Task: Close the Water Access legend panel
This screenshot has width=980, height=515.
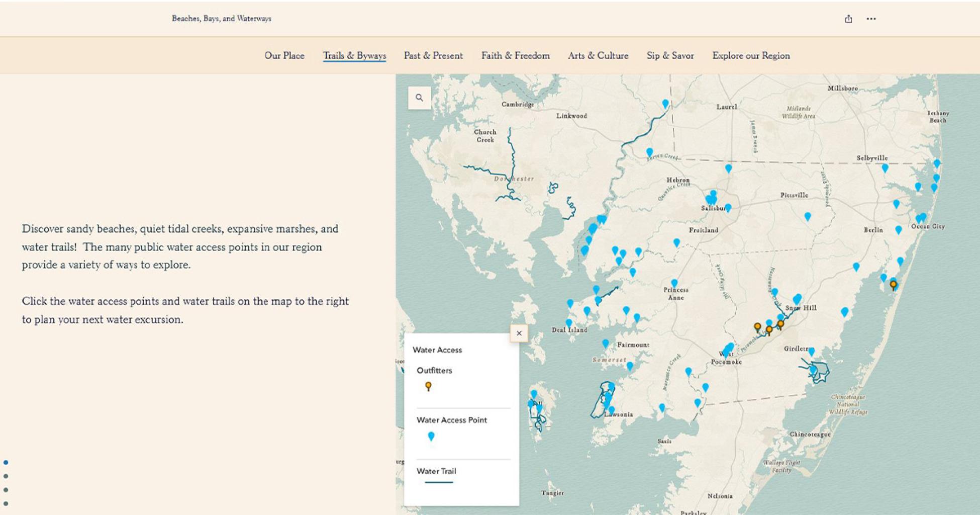Action: click(519, 333)
